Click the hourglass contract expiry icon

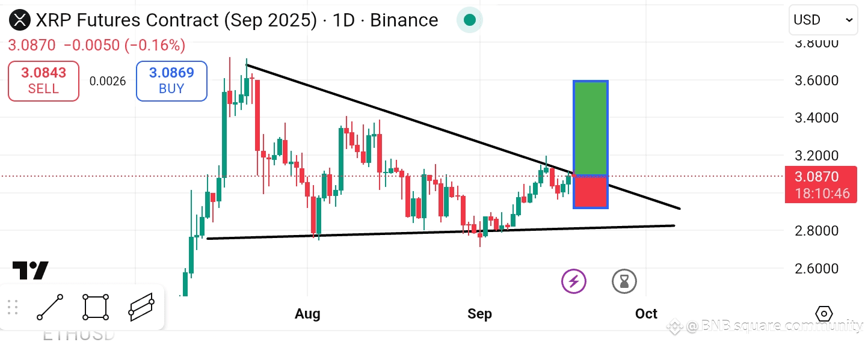pos(624,281)
